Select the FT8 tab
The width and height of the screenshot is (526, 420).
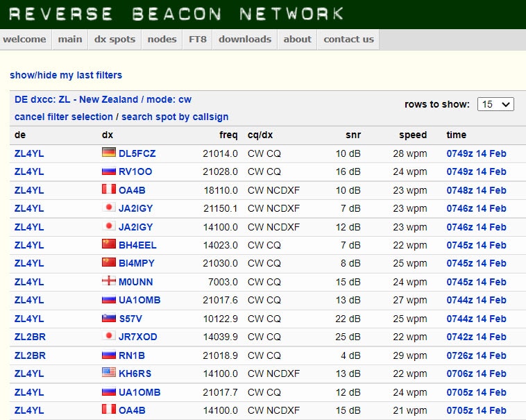click(x=198, y=40)
